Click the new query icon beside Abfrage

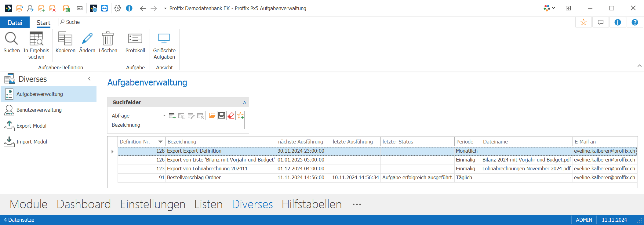click(x=172, y=116)
